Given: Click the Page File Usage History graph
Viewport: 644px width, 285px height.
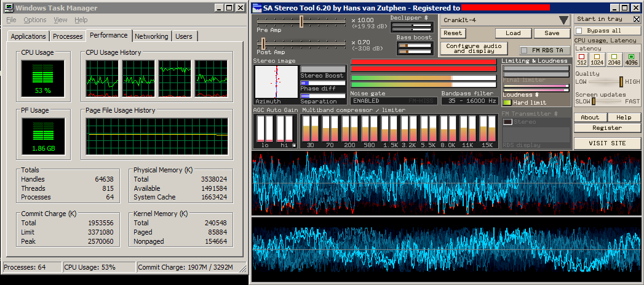Looking at the screenshot, I should point(157,137).
